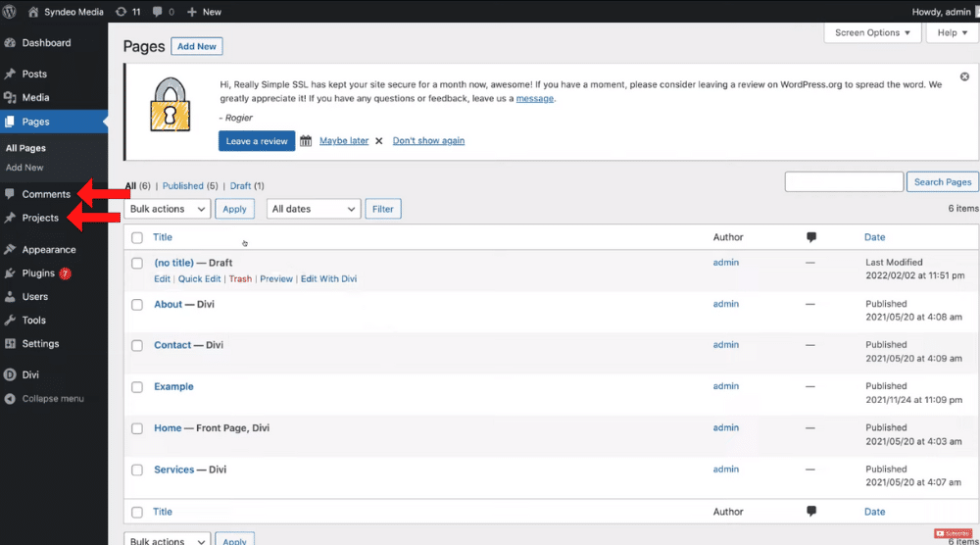Screen dimensions: 980x545
Task: Click the Maybe later link
Action: [x=344, y=140]
